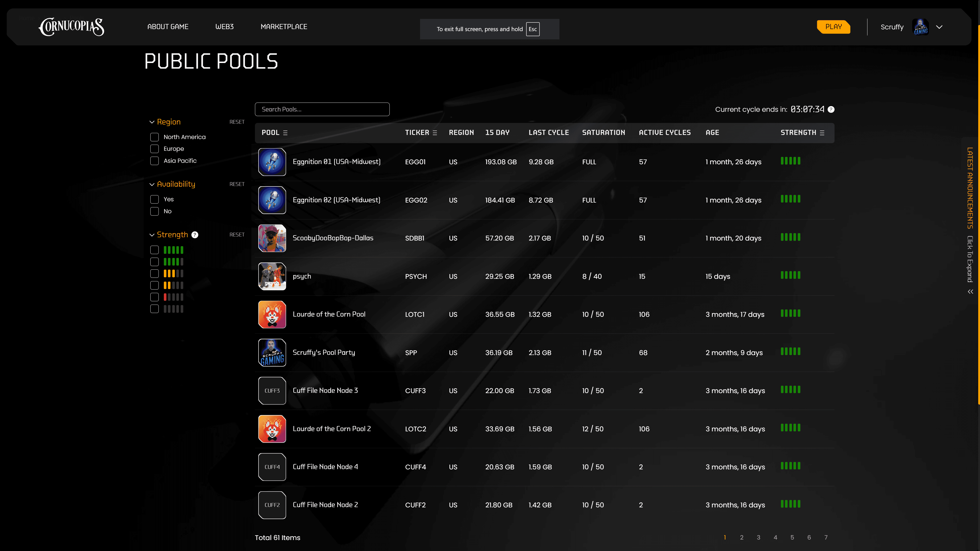Check zero-bar strength filter
The height and width of the screenshot is (551, 980).
[154, 309]
